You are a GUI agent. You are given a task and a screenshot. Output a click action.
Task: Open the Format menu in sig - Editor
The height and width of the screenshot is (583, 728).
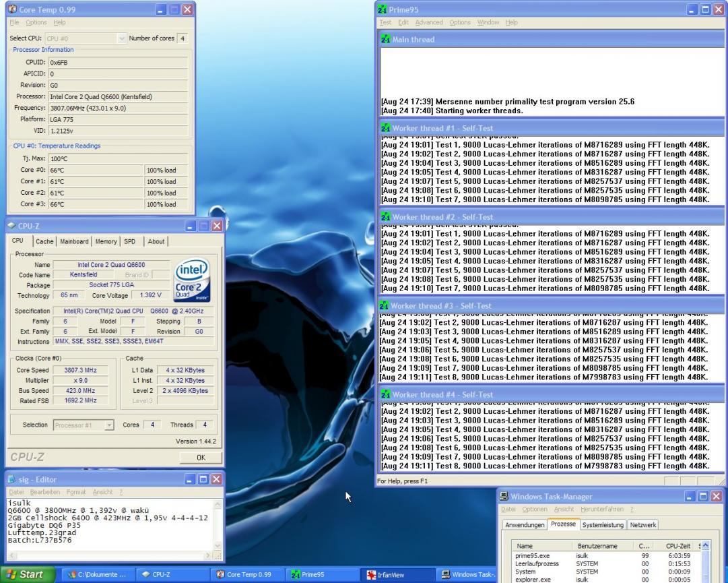tap(76, 492)
